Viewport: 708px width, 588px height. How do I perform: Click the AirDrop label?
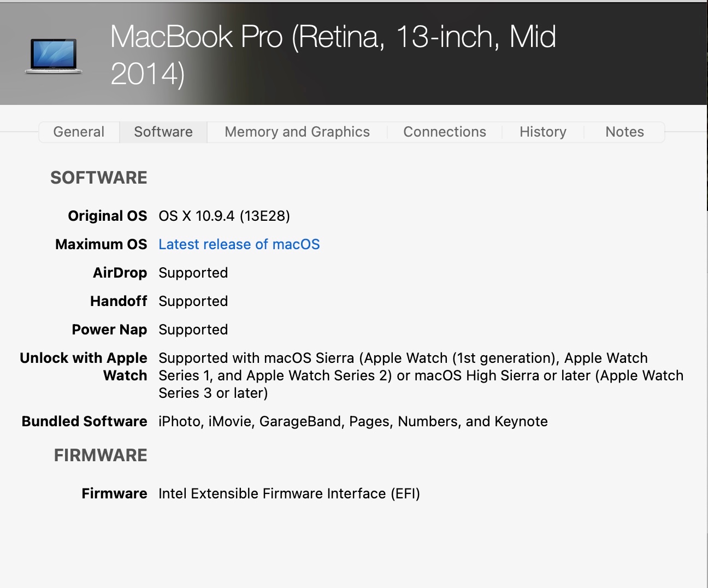pos(120,273)
